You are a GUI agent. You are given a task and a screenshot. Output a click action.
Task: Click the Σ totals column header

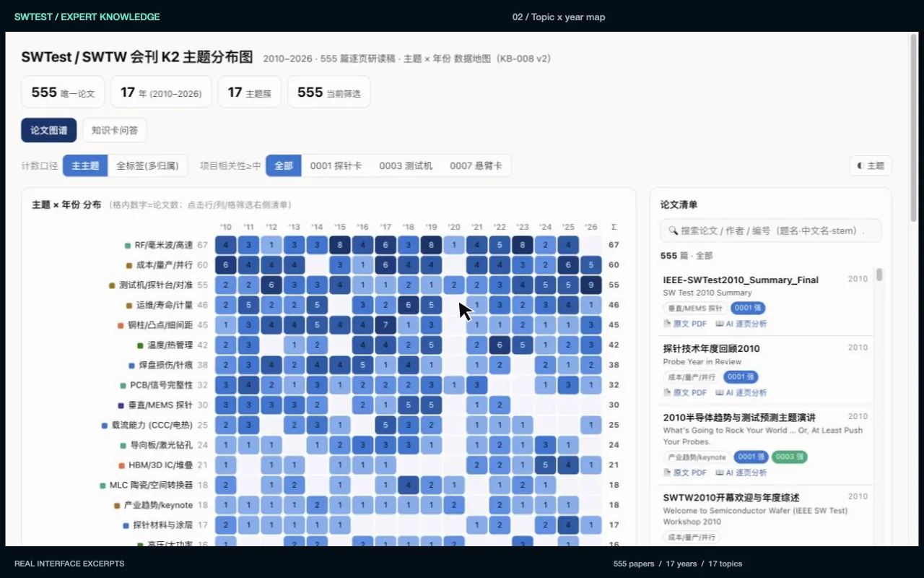pos(614,227)
